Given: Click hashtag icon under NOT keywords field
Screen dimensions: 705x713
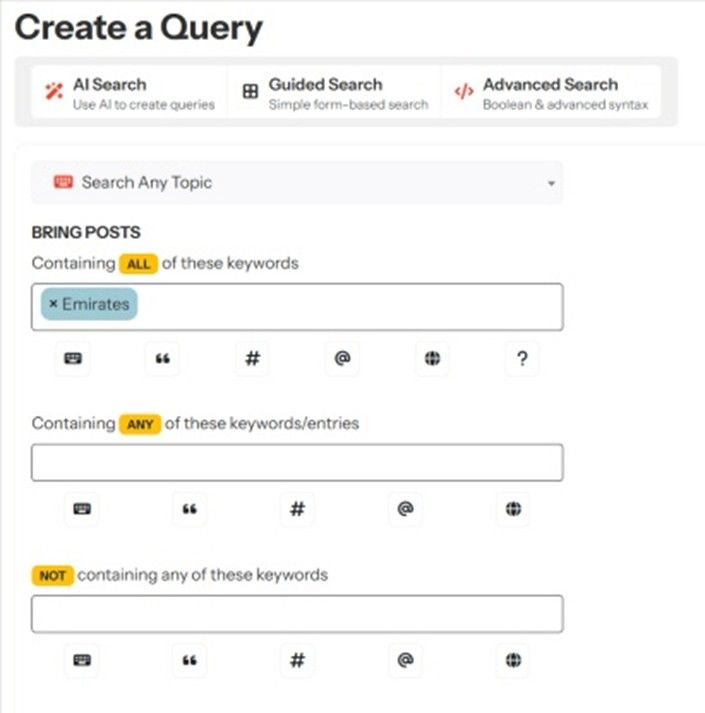Looking at the screenshot, I should 297,660.
